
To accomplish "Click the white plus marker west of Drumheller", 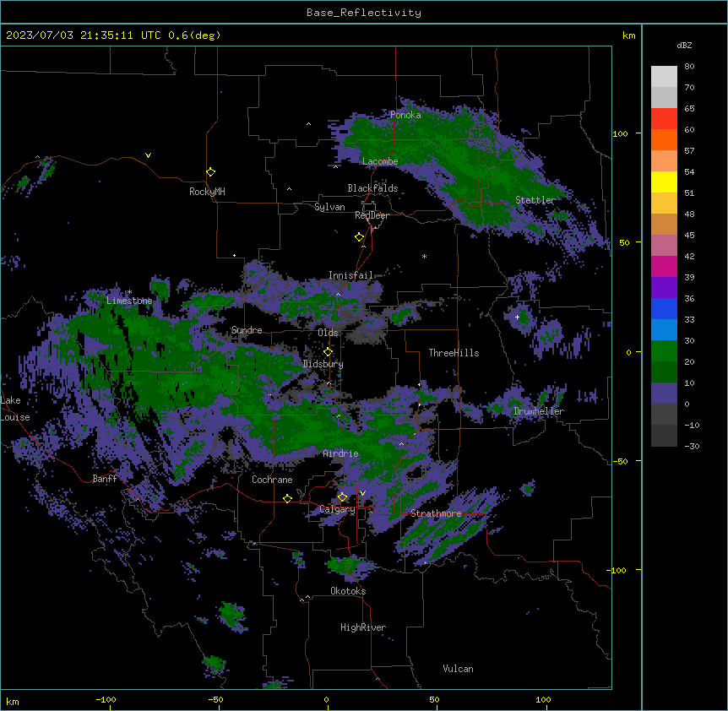I will click(517, 317).
